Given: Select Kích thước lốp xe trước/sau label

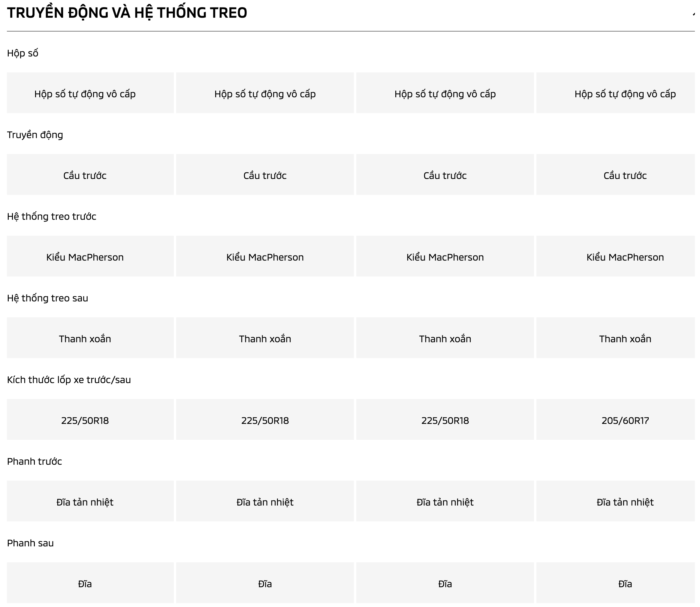Looking at the screenshot, I should [x=69, y=380].
